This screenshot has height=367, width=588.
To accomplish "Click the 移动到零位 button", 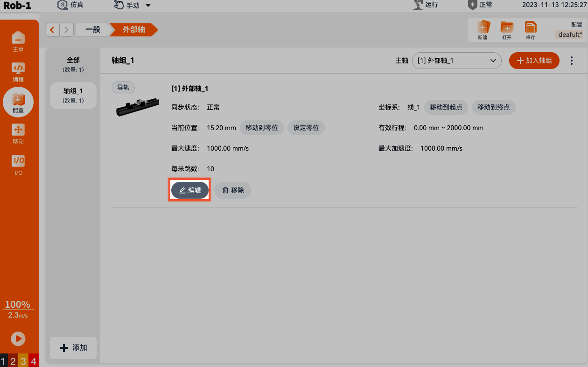I will pos(262,128).
